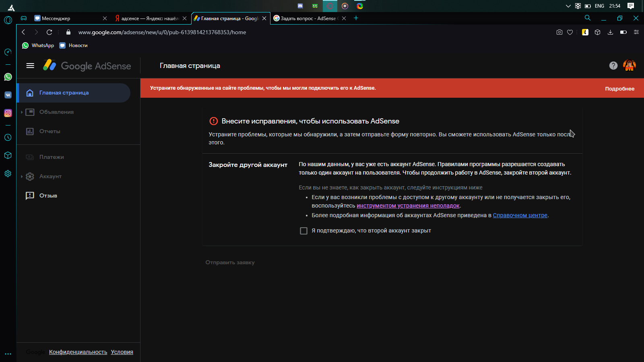This screenshot has width=644, height=362.
Task: Open Конфиденциальность footer link
Action: click(x=78, y=352)
